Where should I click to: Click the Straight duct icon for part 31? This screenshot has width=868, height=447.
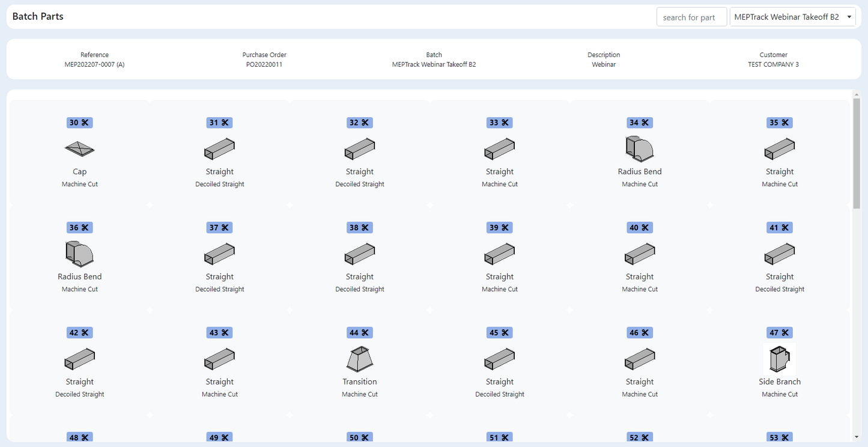point(219,148)
